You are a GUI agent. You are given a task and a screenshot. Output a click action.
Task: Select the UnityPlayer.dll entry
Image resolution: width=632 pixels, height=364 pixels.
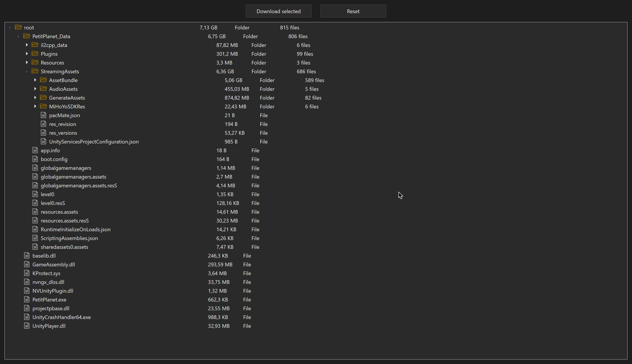pos(49,326)
